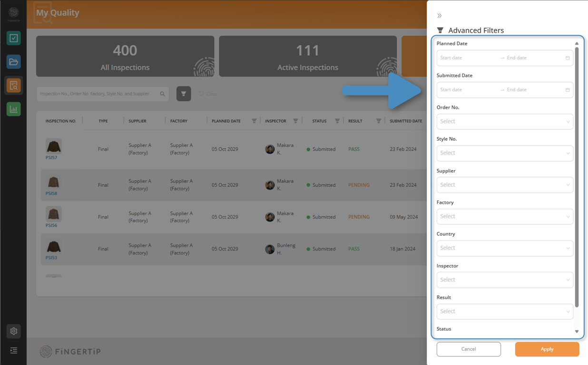Filter the Result column
The image size is (588, 365).
[x=379, y=121]
